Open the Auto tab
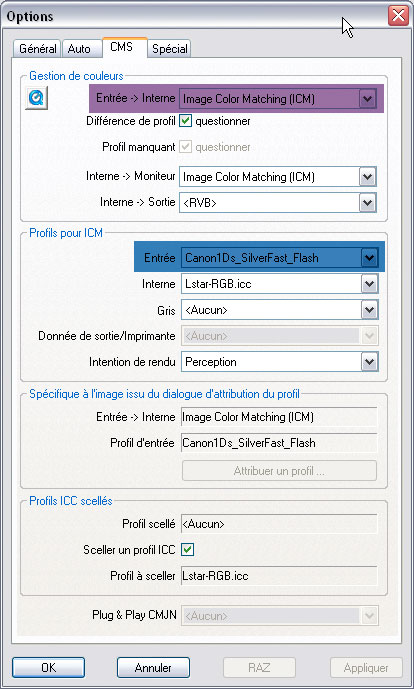 [x=79, y=48]
